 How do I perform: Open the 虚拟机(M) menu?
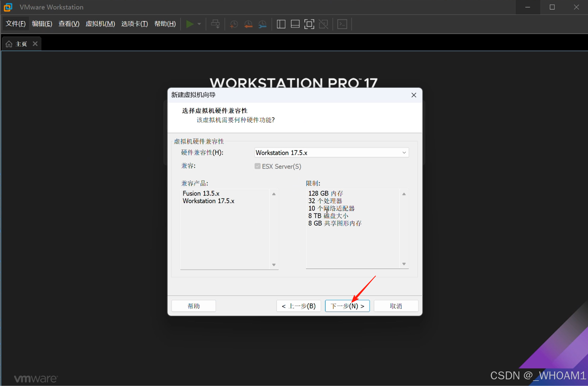pyautogui.click(x=100, y=24)
